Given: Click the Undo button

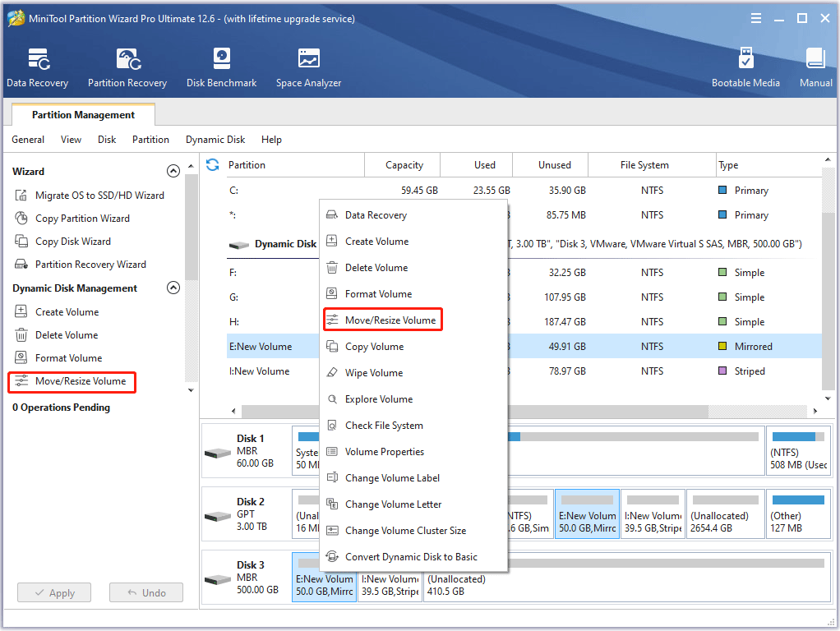Looking at the screenshot, I should (x=145, y=593).
